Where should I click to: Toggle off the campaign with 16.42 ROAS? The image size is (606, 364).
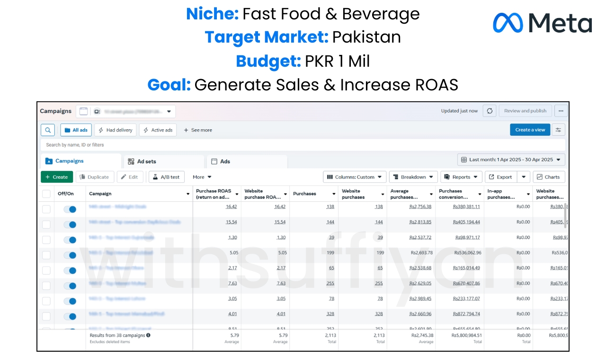pyautogui.click(x=70, y=209)
